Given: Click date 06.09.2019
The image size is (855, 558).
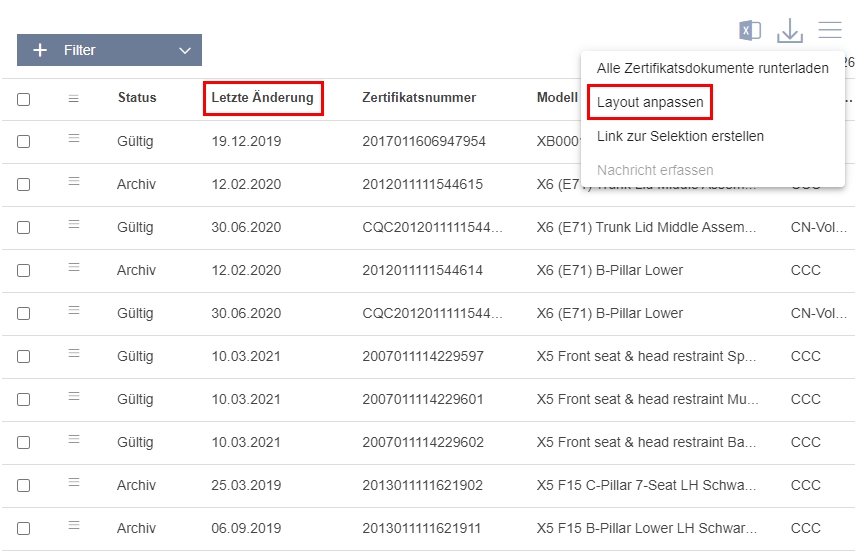Looking at the screenshot, I should click(x=246, y=528).
